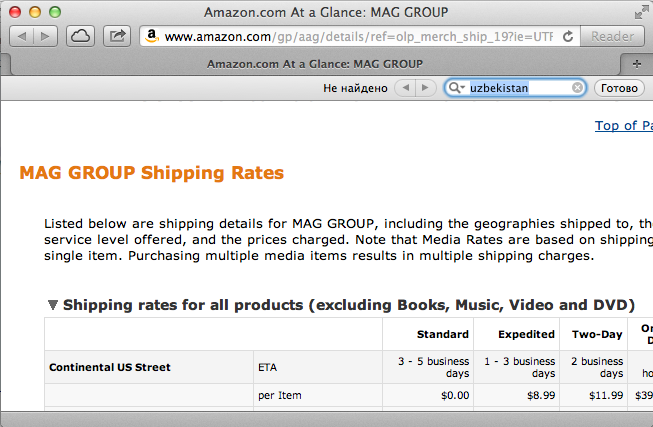Jump to the next find match
This screenshot has width=653, height=427.
(x=426, y=87)
